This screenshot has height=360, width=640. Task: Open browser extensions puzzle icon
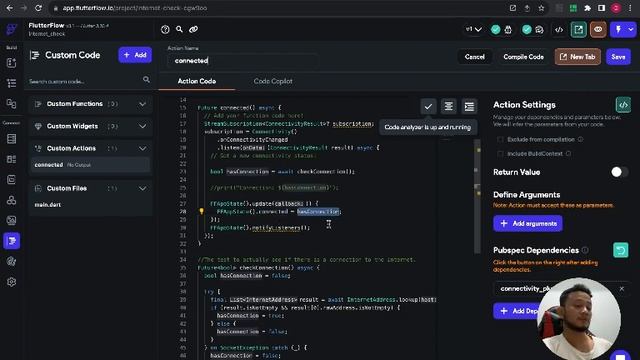click(x=587, y=8)
